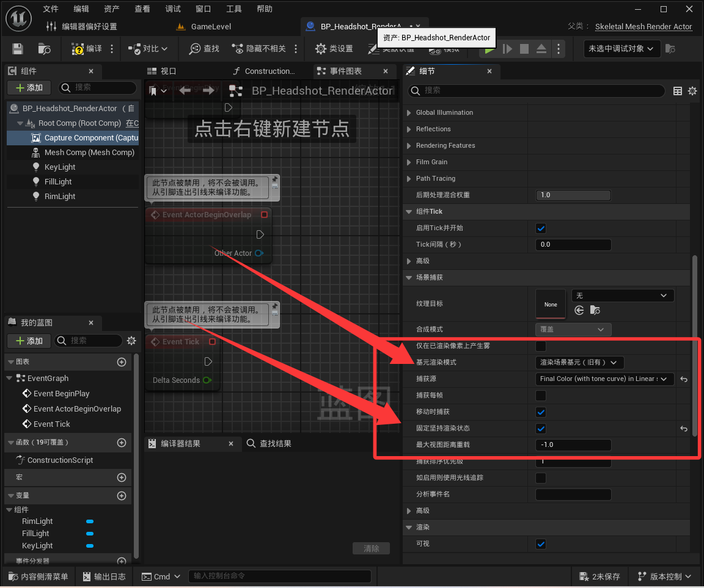Expand Reflections section
The width and height of the screenshot is (704, 588).
point(409,129)
